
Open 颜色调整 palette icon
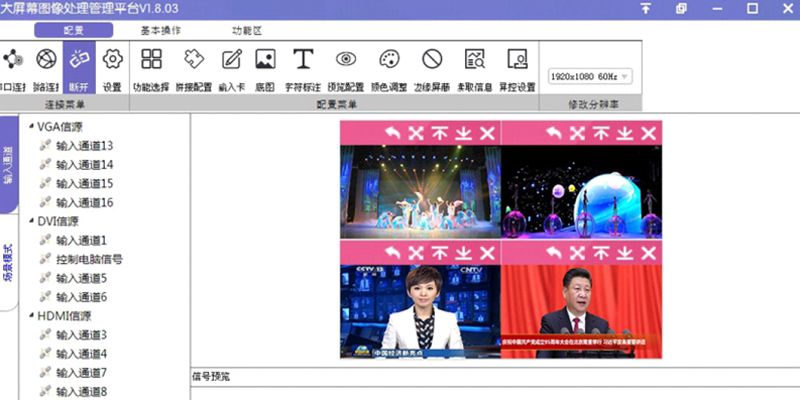point(389,66)
